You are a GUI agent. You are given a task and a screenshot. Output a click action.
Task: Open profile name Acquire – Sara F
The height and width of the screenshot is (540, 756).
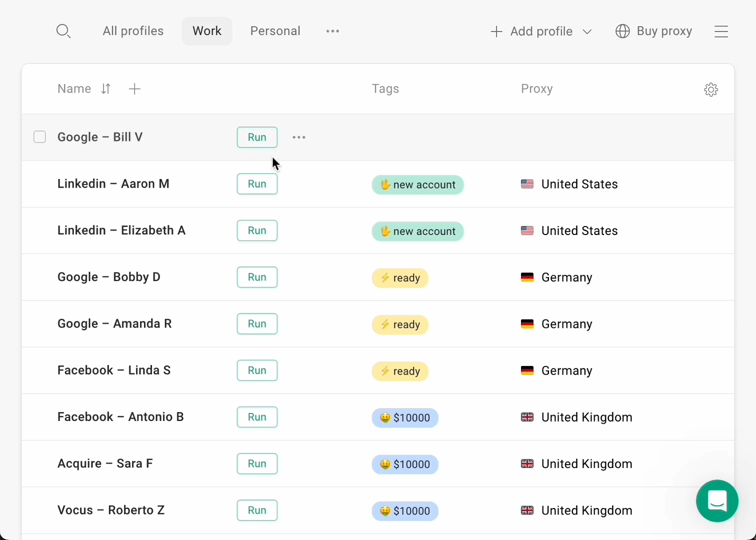[105, 463]
